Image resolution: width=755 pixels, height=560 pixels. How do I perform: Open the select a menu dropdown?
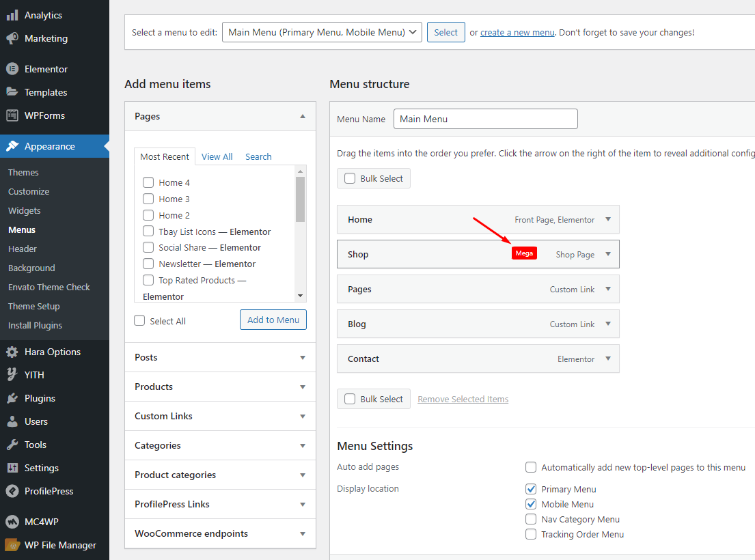322,32
